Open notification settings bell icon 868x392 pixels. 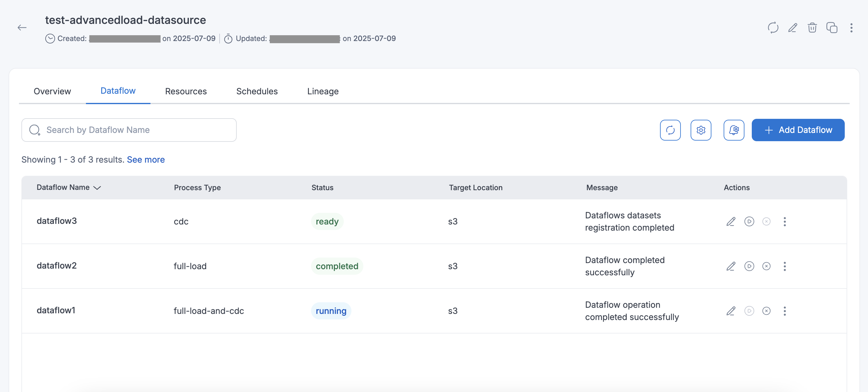pos(733,130)
